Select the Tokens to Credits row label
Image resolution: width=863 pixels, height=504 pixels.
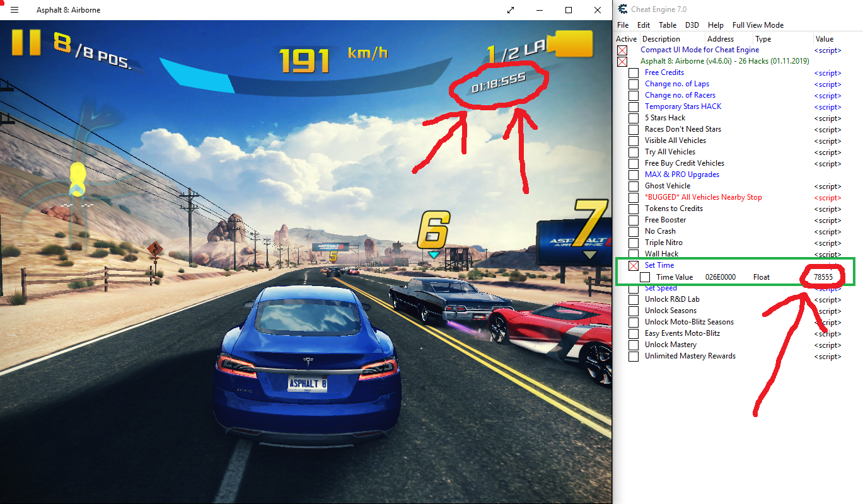[x=674, y=209]
